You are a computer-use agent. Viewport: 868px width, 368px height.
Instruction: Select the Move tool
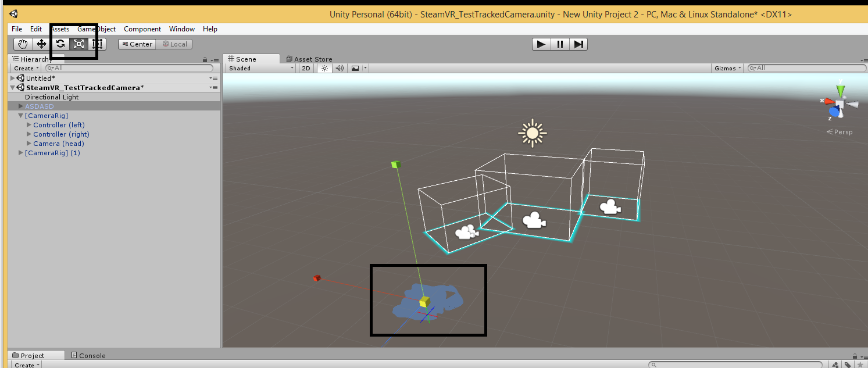click(x=41, y=44)
